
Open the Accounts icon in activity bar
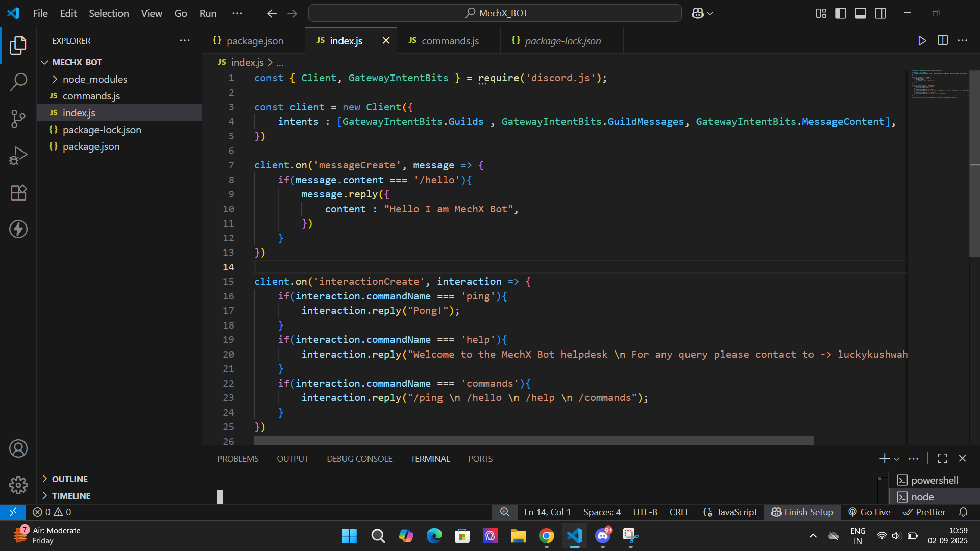[x=18, y=448]
